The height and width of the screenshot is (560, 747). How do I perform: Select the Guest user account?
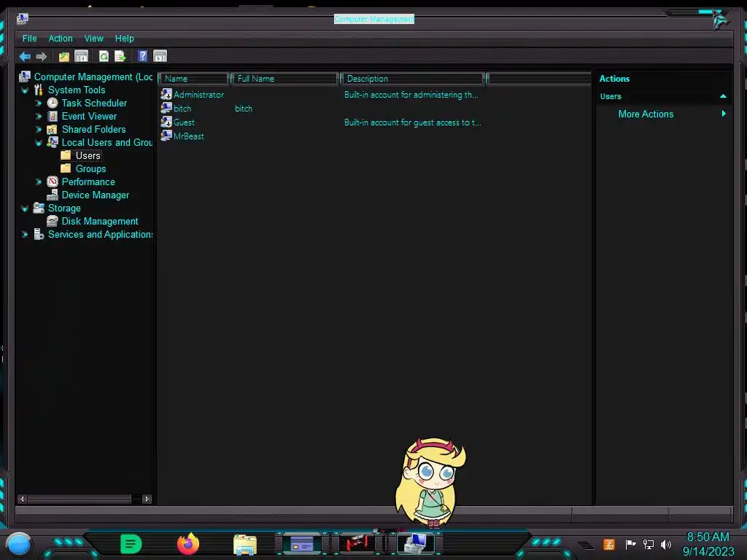(x=183, y=122)
